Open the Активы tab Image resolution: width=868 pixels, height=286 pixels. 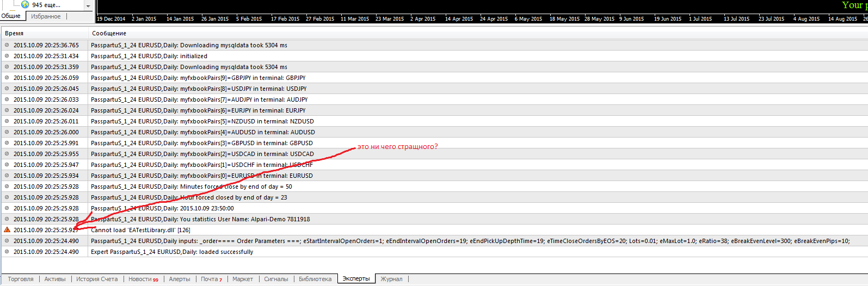pos(55,279)
